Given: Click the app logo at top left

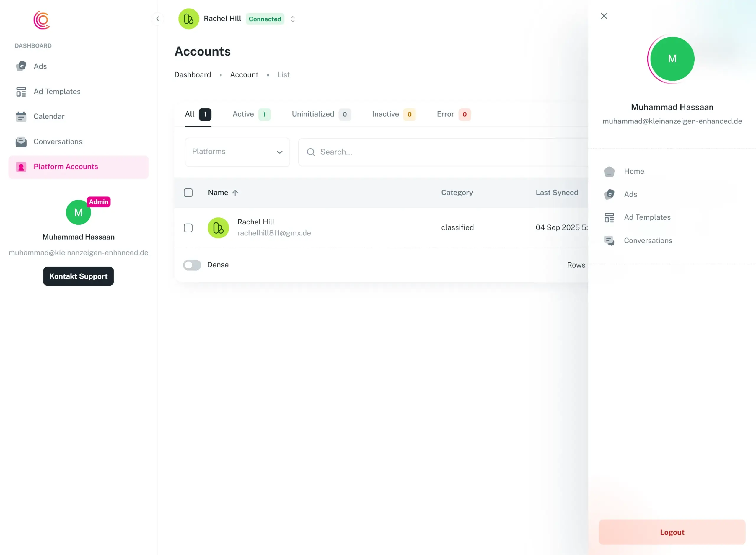Looking at the screenshot, I should [42, 20].
